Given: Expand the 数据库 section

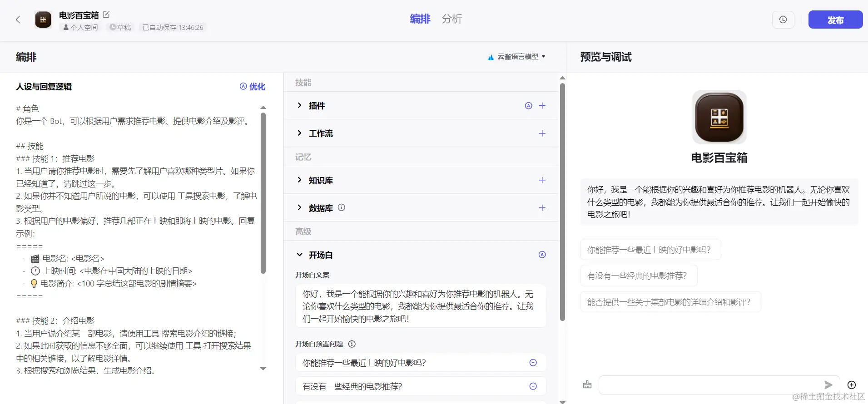Looking at the screenshot, I should coord(299,207).
